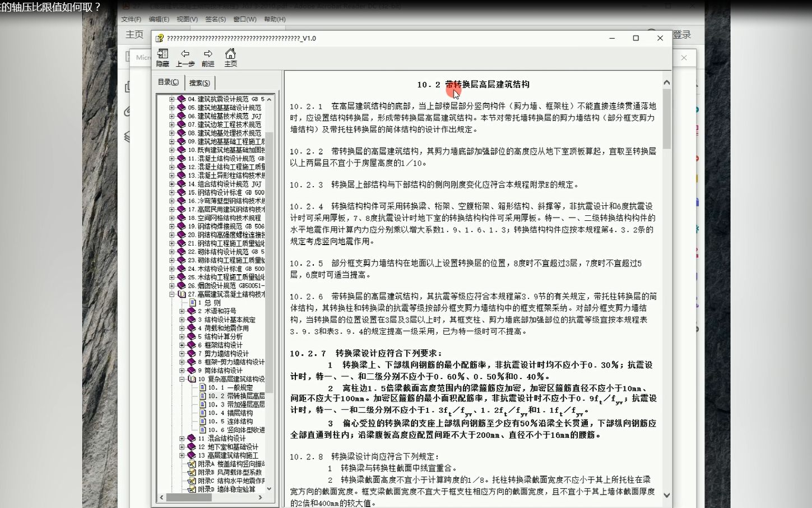This screenshot has width=812, height=508.
Task: Select the book icon for 11.混凝土结构设计规范
Action: click(182, 158)
